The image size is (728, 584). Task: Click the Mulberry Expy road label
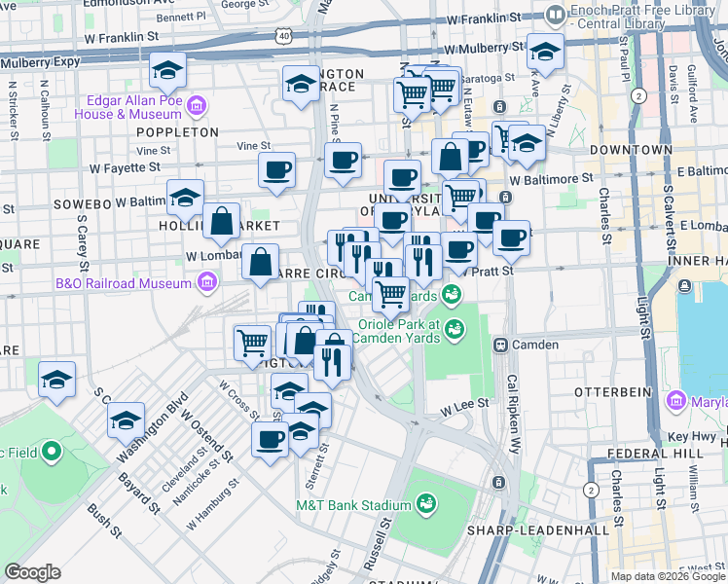pos(40,62)
